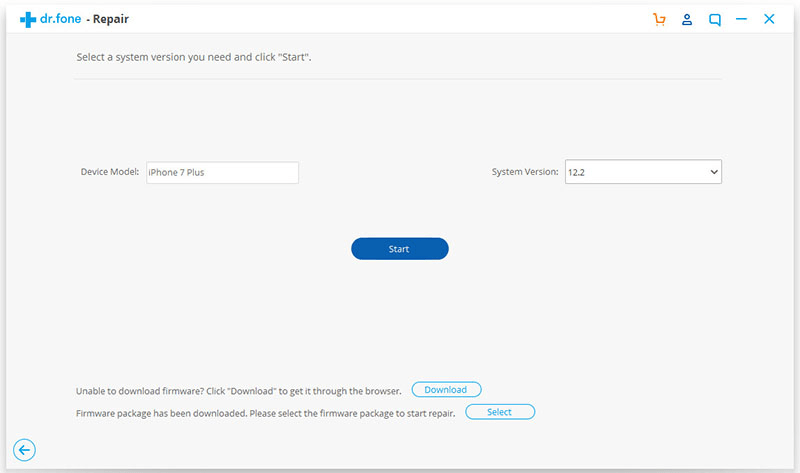
Task: Click the "Firmware package has been downloaded" text
Action: pos(265,413)
